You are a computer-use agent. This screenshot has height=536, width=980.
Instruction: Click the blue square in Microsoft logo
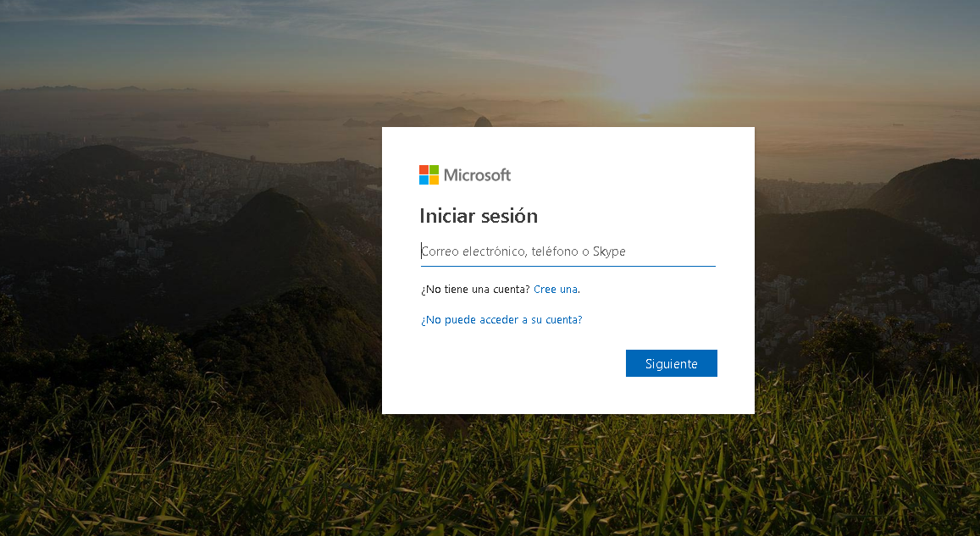(x=424, y=180)
